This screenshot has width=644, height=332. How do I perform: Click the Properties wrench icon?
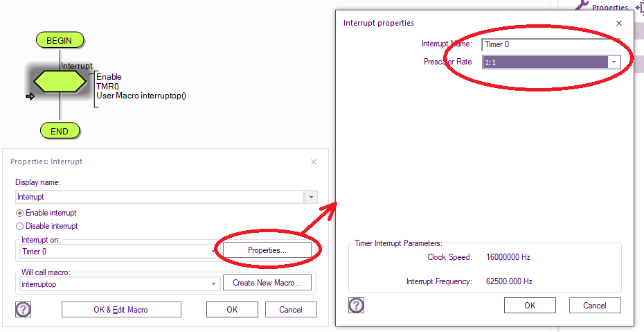coord(581,5)
